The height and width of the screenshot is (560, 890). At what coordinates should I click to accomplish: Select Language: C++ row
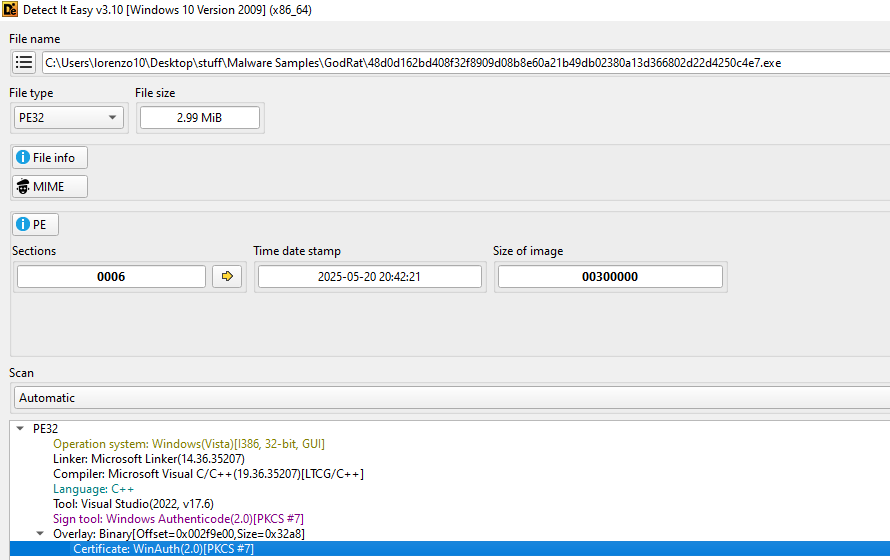94,489
